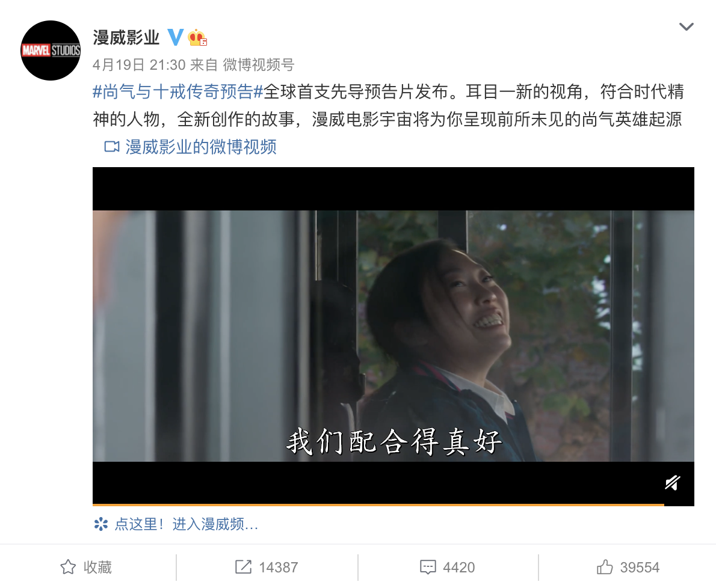Screen dimensions: 716x588
Task: Click the crown membership badge icon
Action: click(x=197, y=37)
